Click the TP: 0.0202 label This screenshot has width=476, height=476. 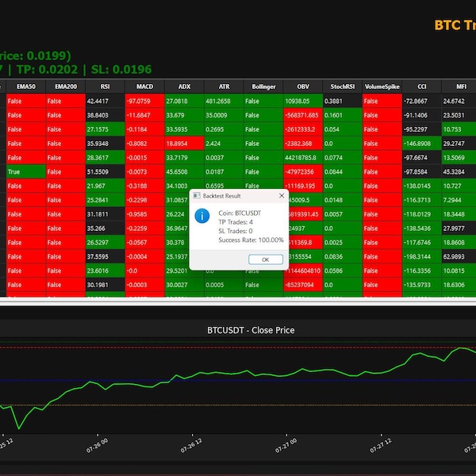(48, 70)
